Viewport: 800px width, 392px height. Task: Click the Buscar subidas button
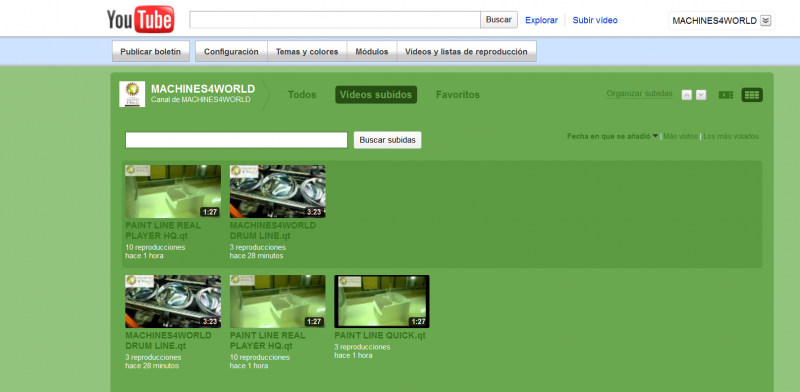click(388, 140)
